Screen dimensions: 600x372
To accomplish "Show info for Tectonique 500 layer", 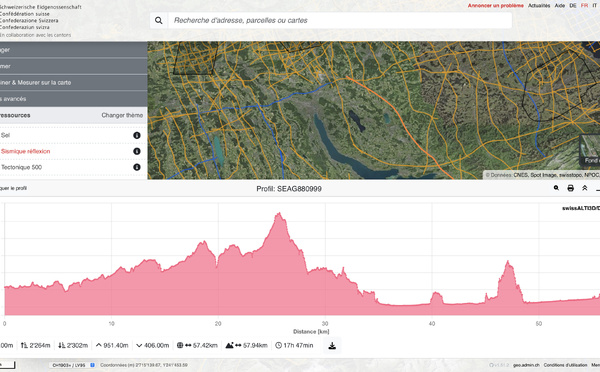I will pos(137,167).
